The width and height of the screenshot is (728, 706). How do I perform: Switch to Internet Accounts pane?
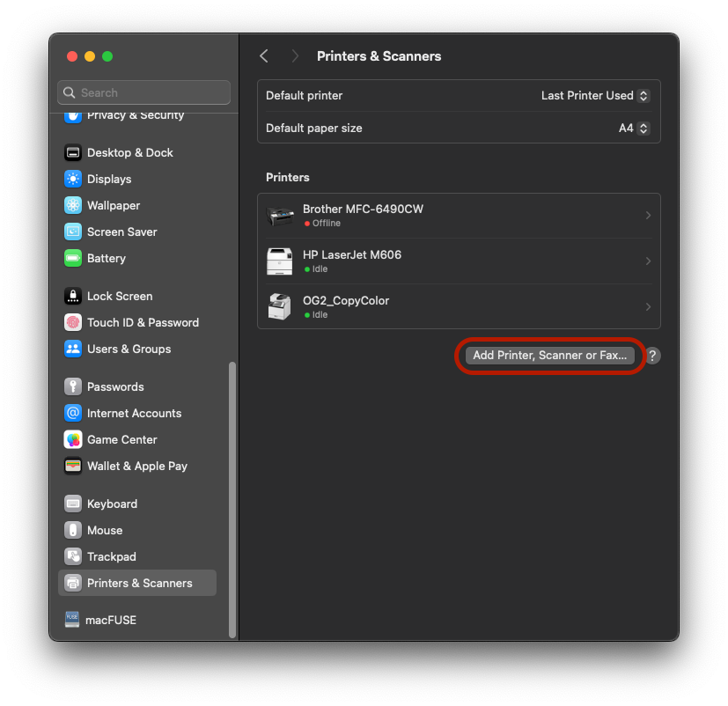click(x=134, y=413)
